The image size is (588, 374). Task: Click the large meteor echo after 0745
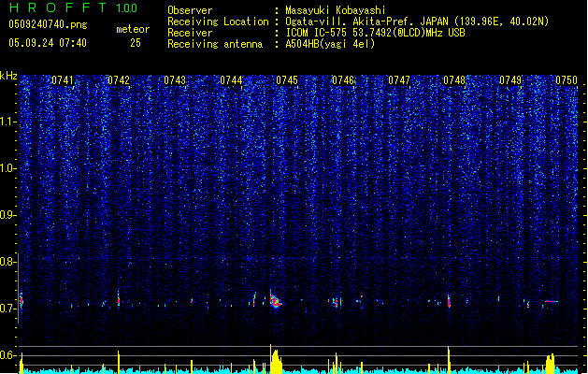point(276,301)
